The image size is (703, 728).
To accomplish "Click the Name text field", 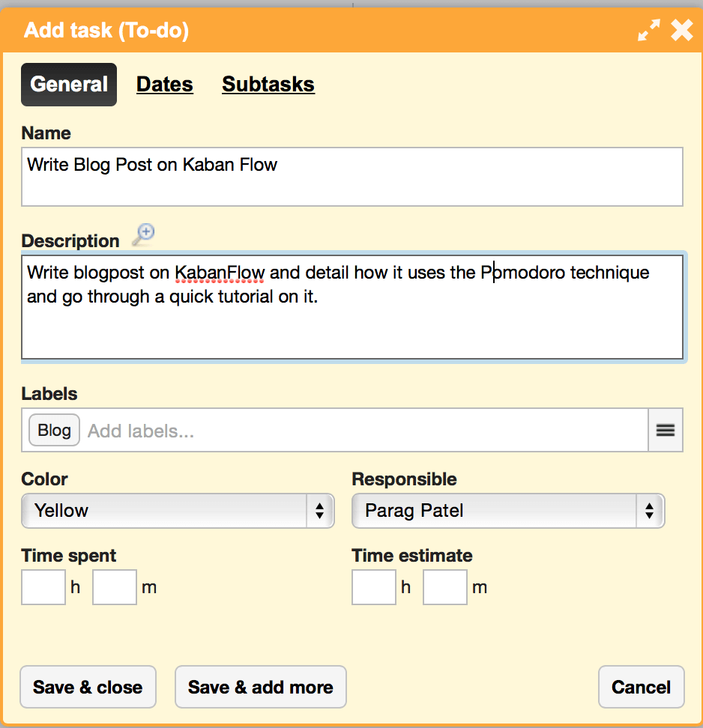I will (352, 177).
